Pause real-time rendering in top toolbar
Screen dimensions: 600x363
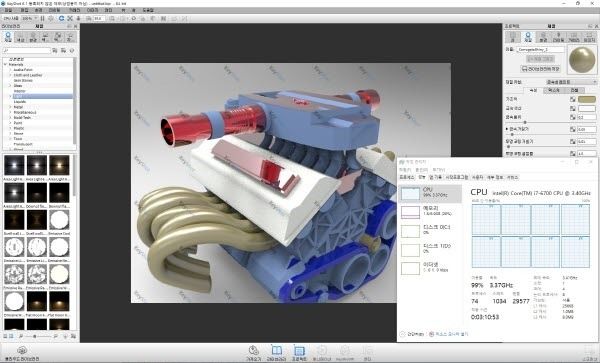coord(42,18)
